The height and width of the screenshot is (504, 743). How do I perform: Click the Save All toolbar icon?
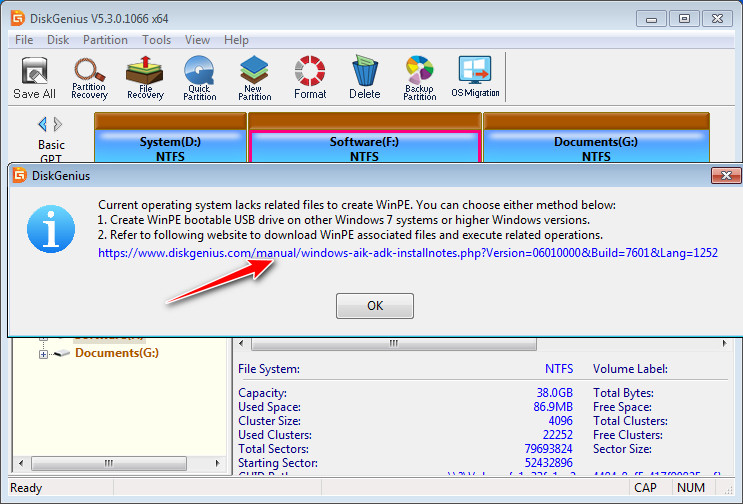[x=34, y=78]
